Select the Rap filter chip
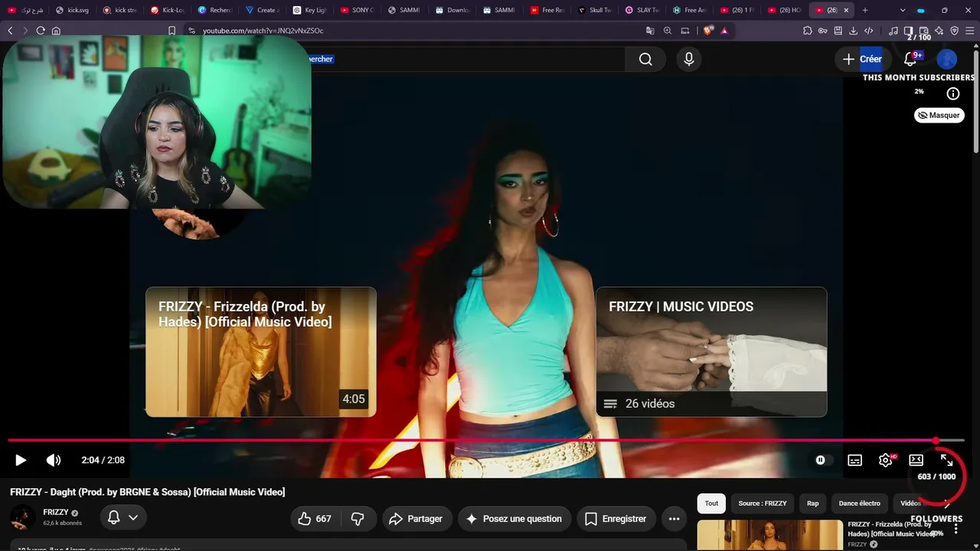This screenshot has height=551, width=980. (813, 503)
